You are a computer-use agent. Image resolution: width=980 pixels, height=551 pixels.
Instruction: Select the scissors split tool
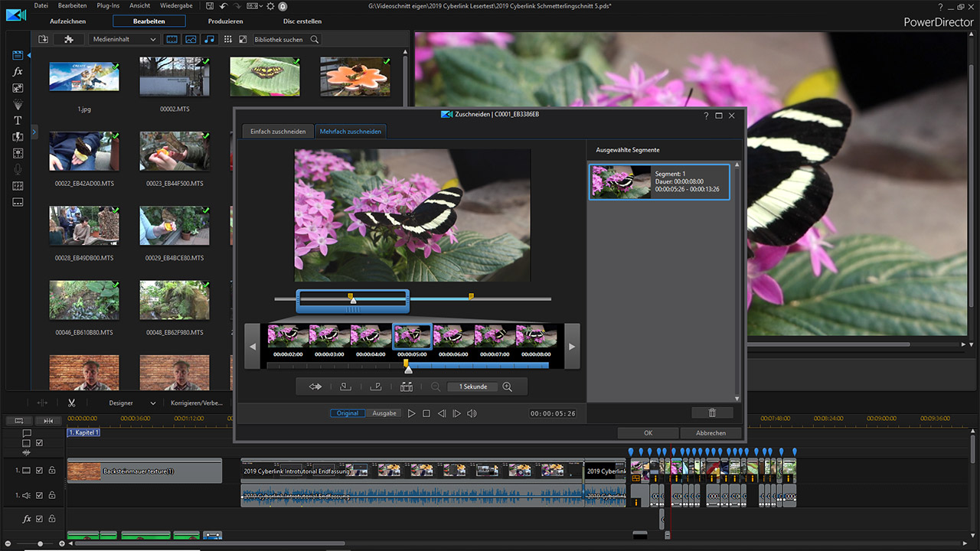click(71, 403)
